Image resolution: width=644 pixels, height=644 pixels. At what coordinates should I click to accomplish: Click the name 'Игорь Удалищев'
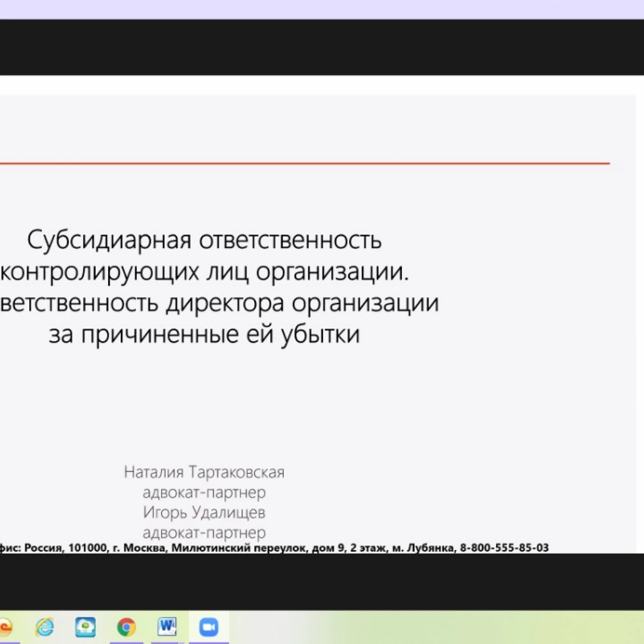[x=204, y=512]
